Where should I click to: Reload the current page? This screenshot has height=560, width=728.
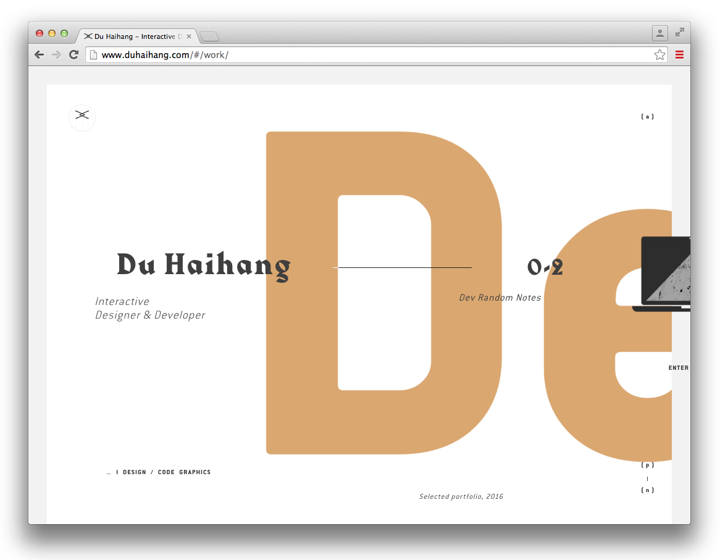73,55
